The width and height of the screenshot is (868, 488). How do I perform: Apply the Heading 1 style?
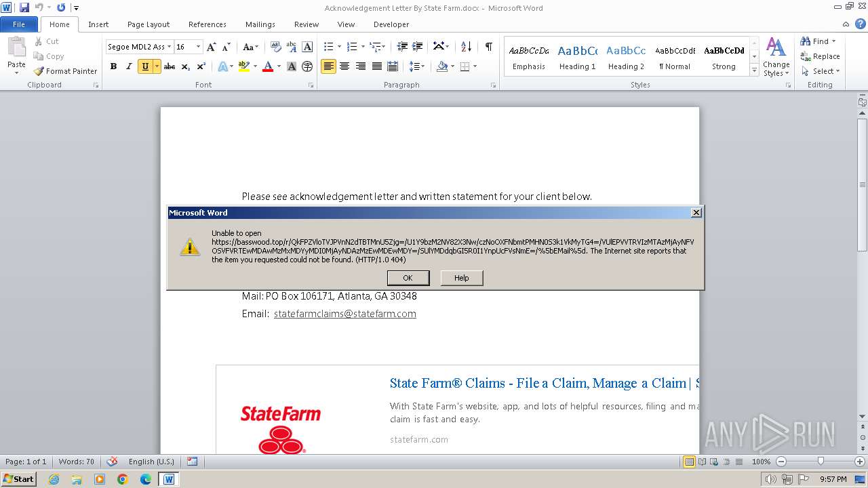[x=577, y=57]
